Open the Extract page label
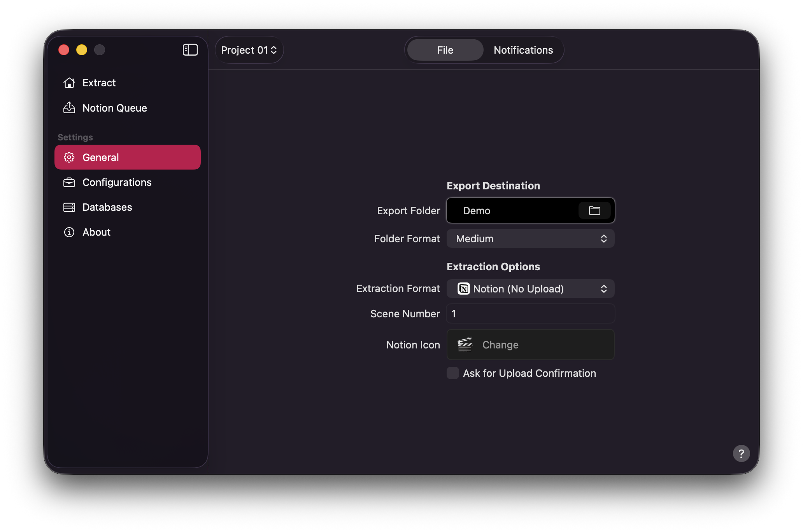This screenshot has height=532, width=803. [99, 83]
